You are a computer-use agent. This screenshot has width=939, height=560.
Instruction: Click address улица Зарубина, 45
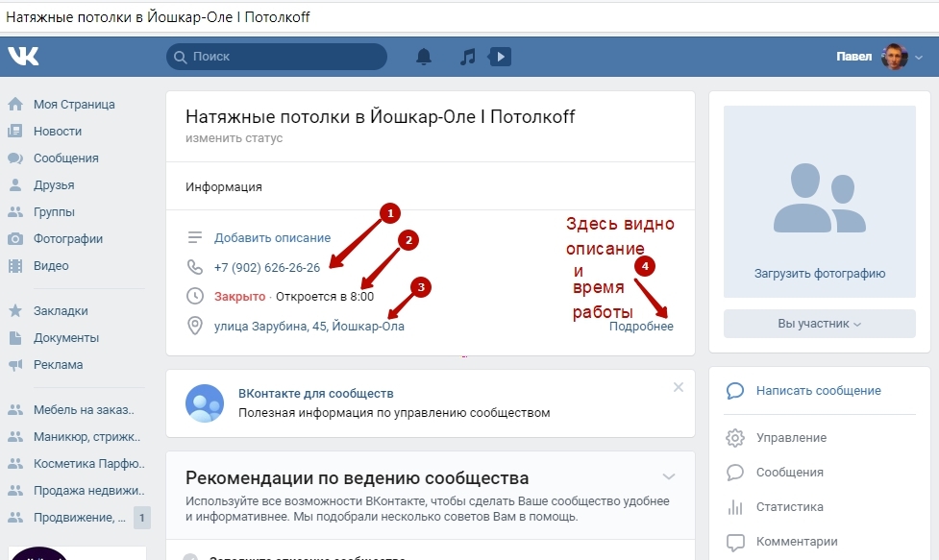pyautogui.click(x=309, y=326)
